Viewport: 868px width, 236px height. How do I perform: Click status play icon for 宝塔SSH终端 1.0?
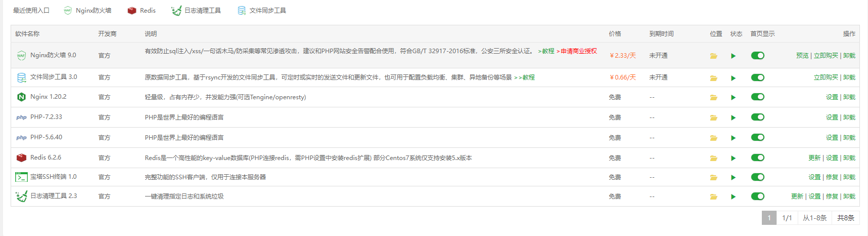pyautogui.click(x=733, y=177)
